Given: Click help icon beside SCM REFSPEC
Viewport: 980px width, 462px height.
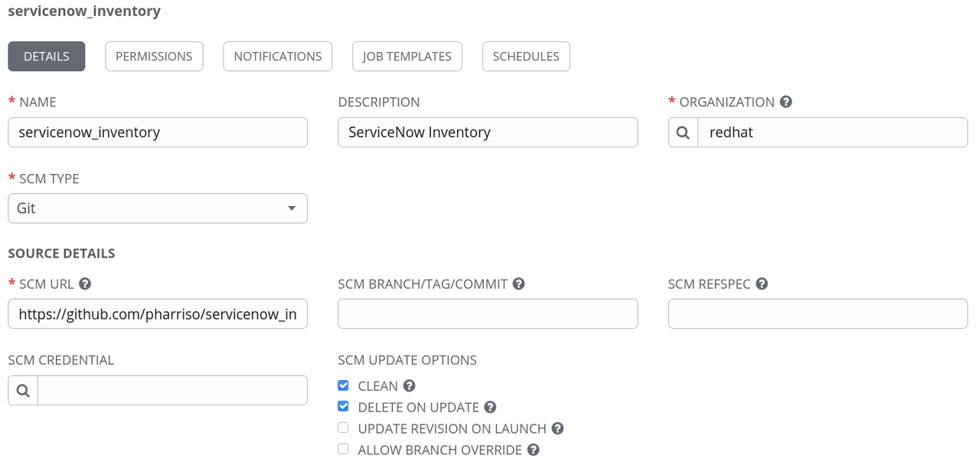Looking at the screenshot, I should coord(761,283).
